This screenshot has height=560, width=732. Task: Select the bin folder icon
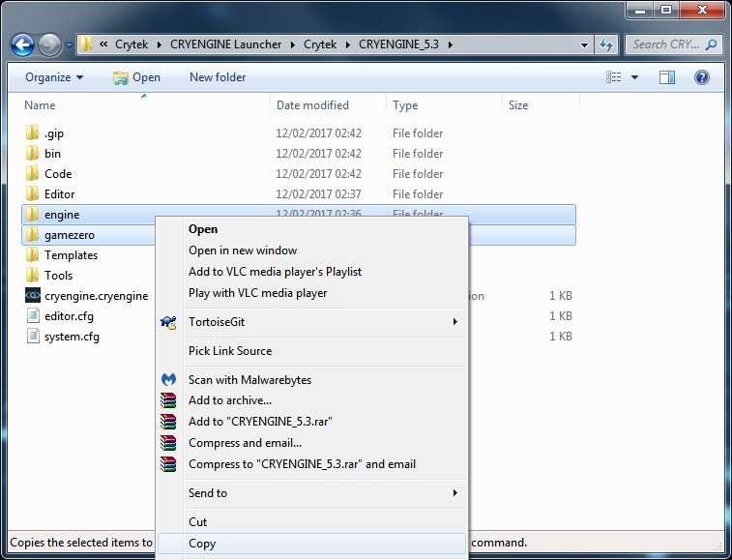coord(32,153)
